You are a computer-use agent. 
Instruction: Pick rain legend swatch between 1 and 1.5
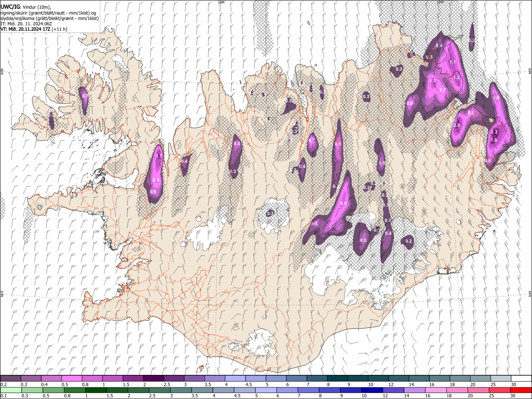pyautogui.click(x=96, y=390)
